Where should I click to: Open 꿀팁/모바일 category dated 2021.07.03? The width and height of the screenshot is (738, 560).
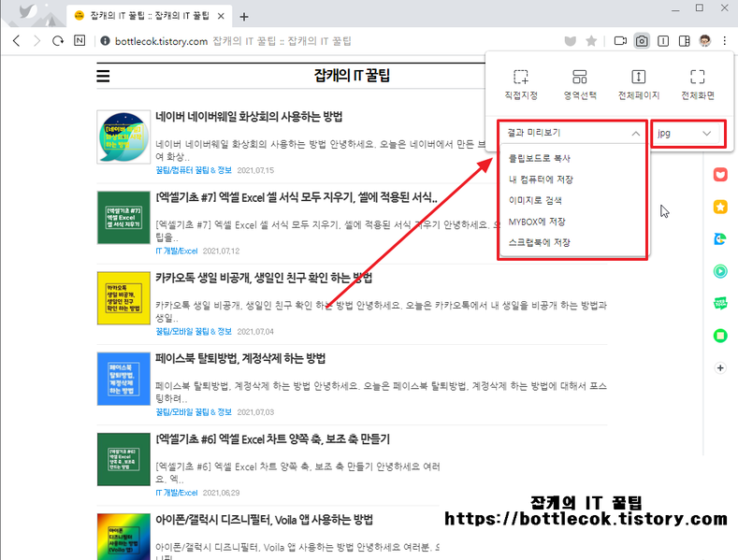(x=194, y=412)
